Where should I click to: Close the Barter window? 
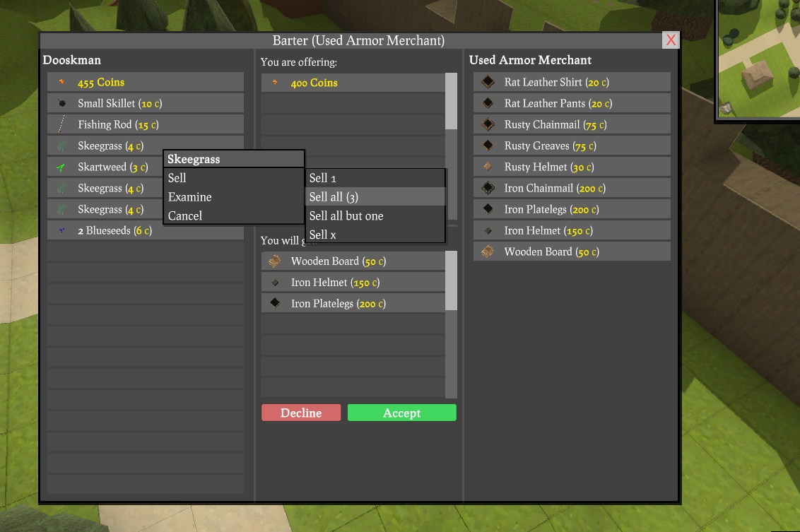pyautogui.click(x=671, y=40)
